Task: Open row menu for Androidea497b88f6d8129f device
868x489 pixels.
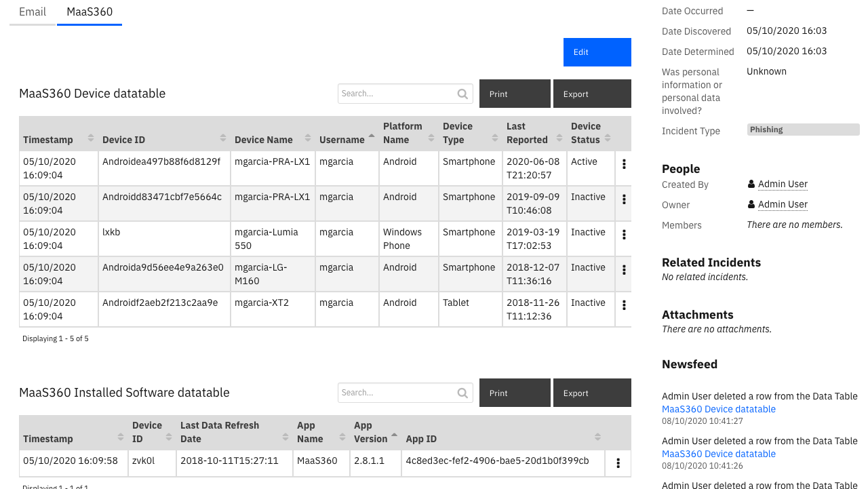Action: [x=624, y=164]
